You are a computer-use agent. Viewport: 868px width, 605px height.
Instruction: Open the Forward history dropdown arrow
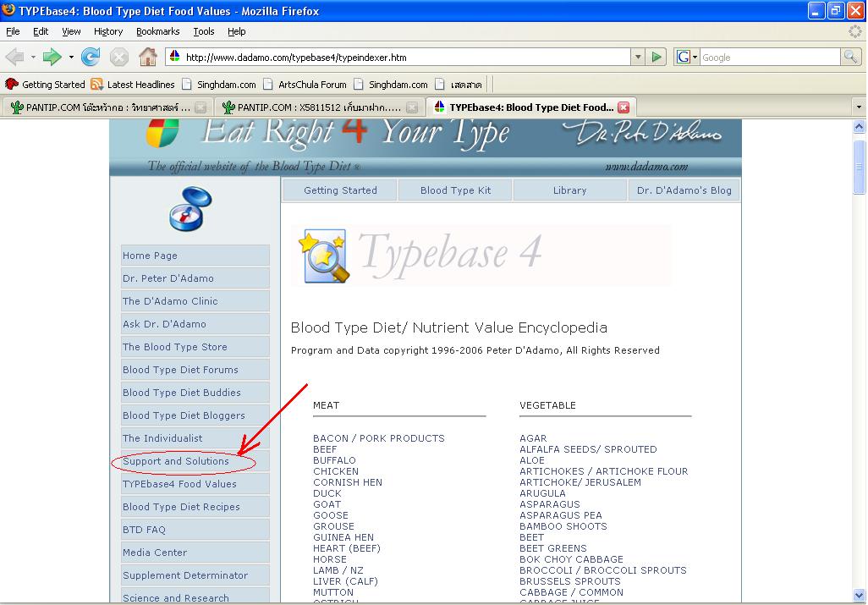(71, 57)
